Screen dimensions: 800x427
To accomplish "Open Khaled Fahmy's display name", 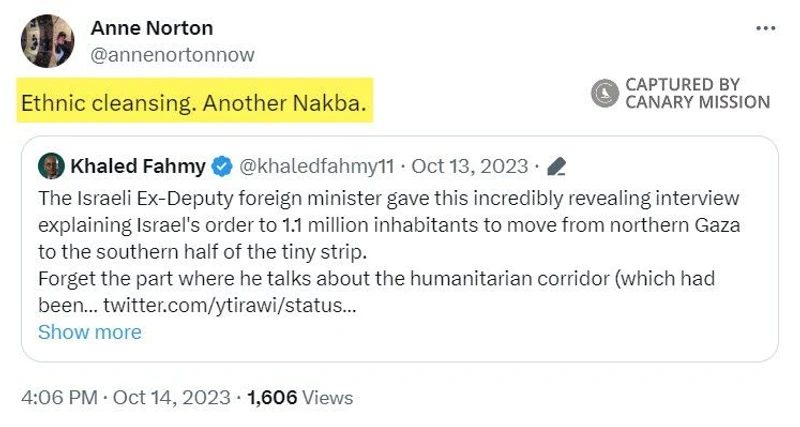I will [x=137, y=165].
